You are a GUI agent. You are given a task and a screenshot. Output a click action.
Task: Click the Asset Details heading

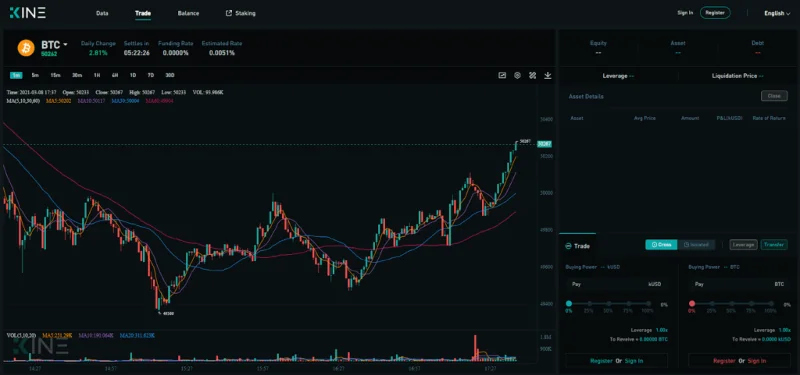coord(586,96)
